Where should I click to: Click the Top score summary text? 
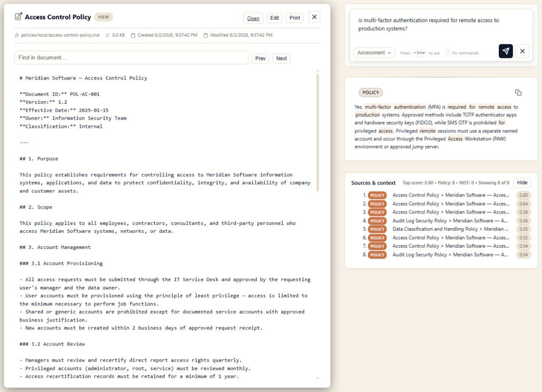pos(456,183)
